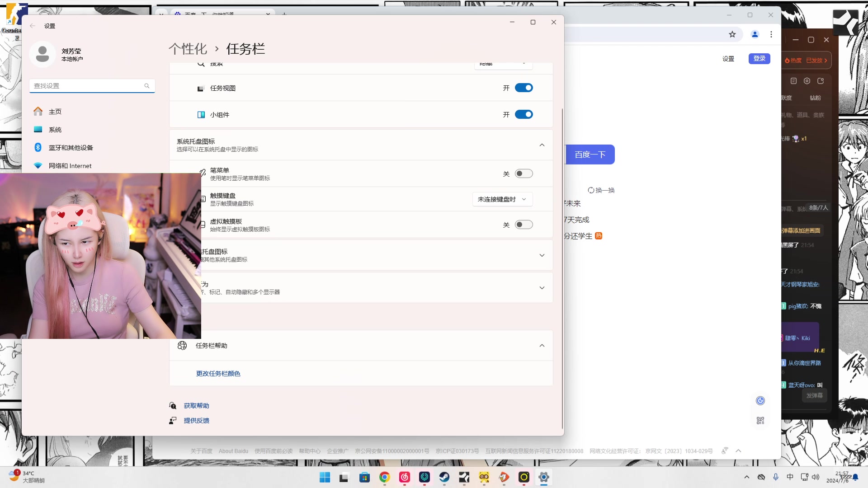This screenshot has width=868, height=488.
Task: Click the microphone tray icon
Action: click(x=776, y=477)
